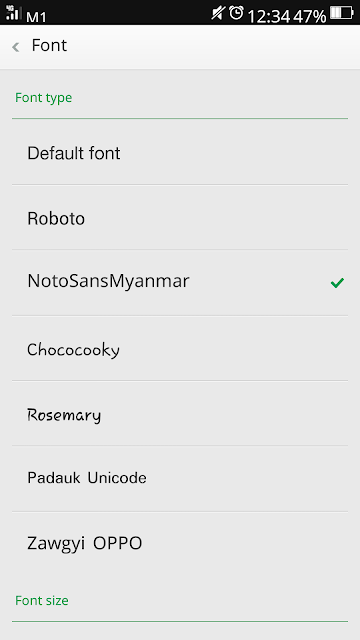
Task: Tap the alarm clock status icon
Action: pos(236,13)
